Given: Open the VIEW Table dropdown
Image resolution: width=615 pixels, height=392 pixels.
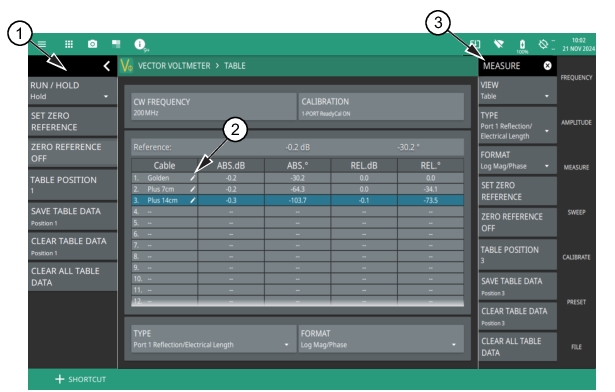Looking at the screenshot, I should (x=517, y=90).
